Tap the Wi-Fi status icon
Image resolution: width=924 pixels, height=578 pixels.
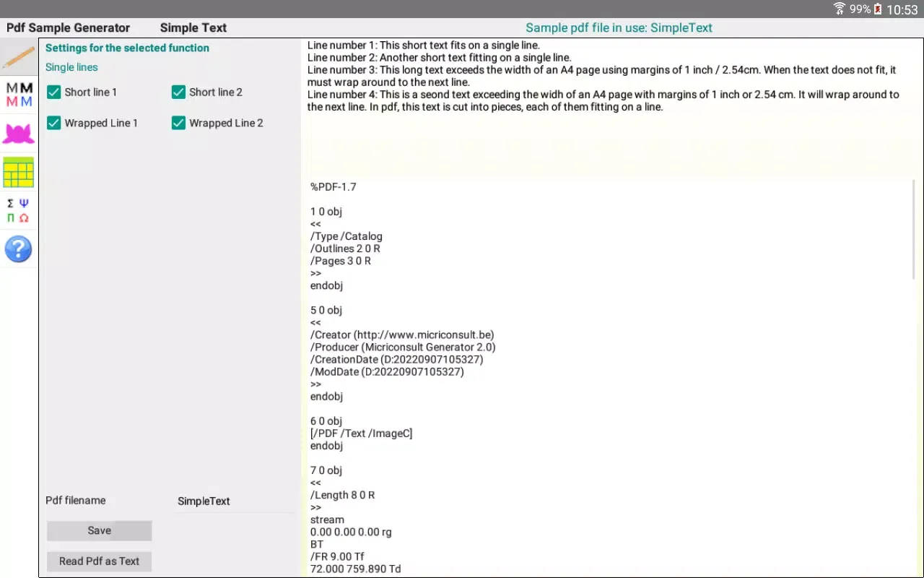[x=840, y=9]
